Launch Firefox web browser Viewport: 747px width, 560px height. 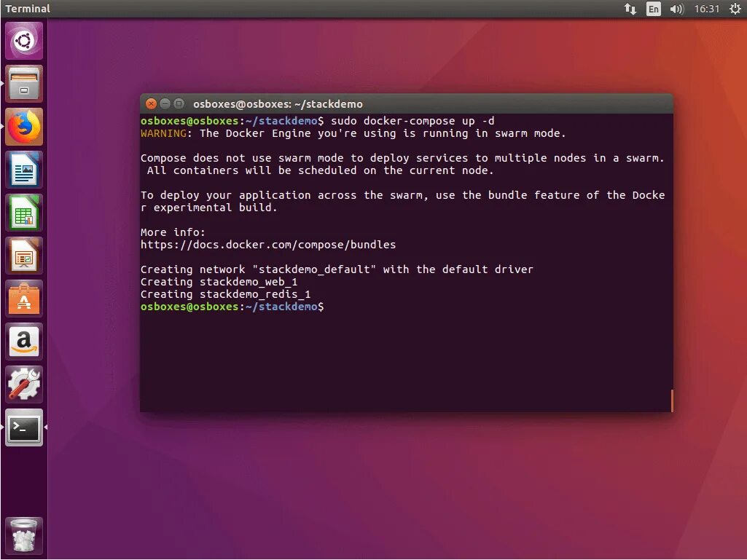[x=24, y=127]
